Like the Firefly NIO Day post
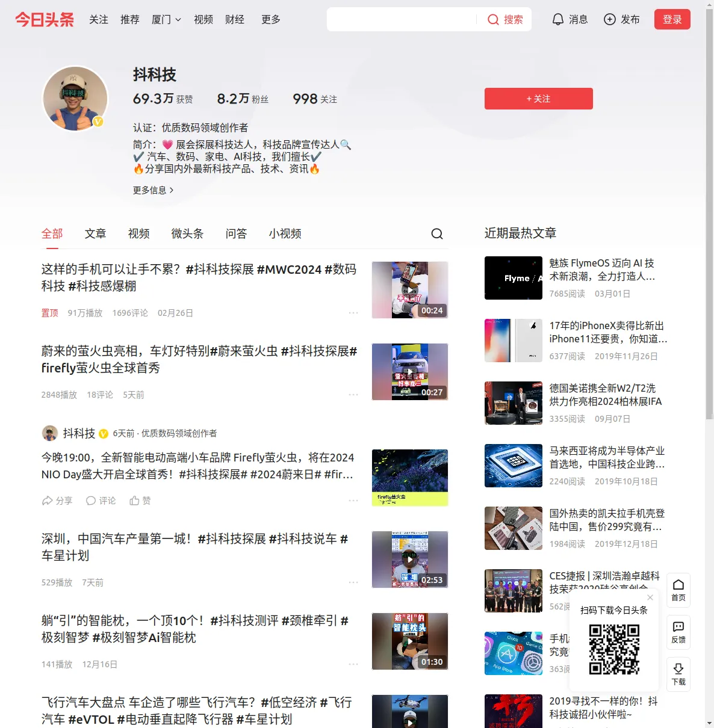This screenshot has height=728, width=714. click(140, 501)
